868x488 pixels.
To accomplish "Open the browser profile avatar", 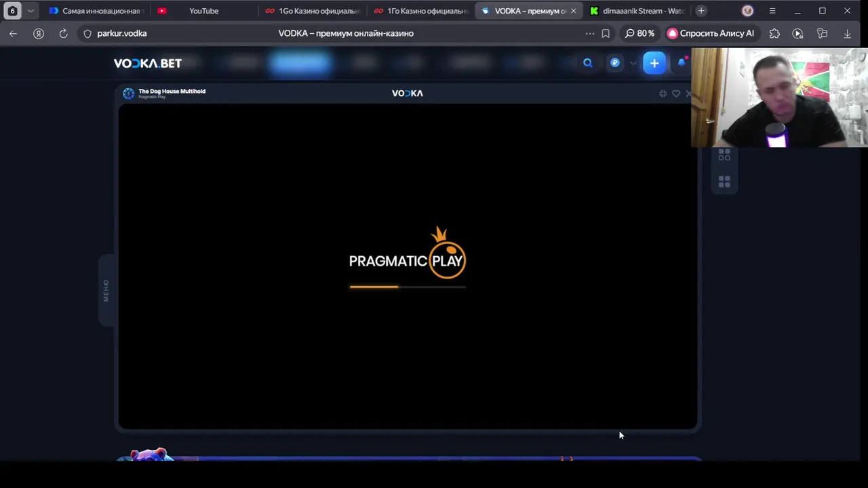I will coord(747,11).
